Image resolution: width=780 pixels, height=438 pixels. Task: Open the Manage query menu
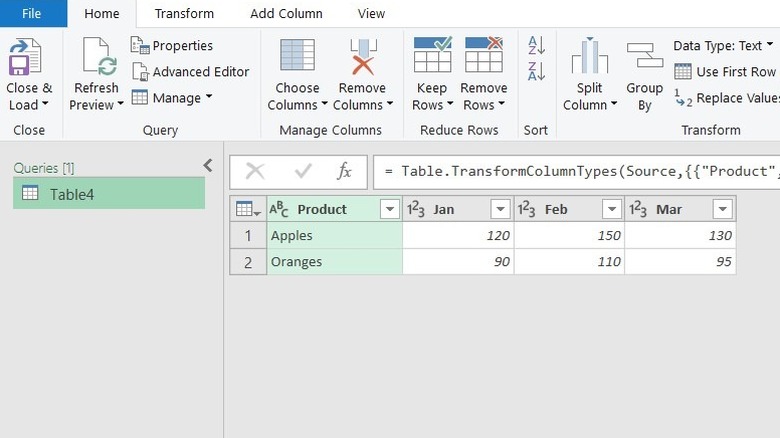[172, 98]
